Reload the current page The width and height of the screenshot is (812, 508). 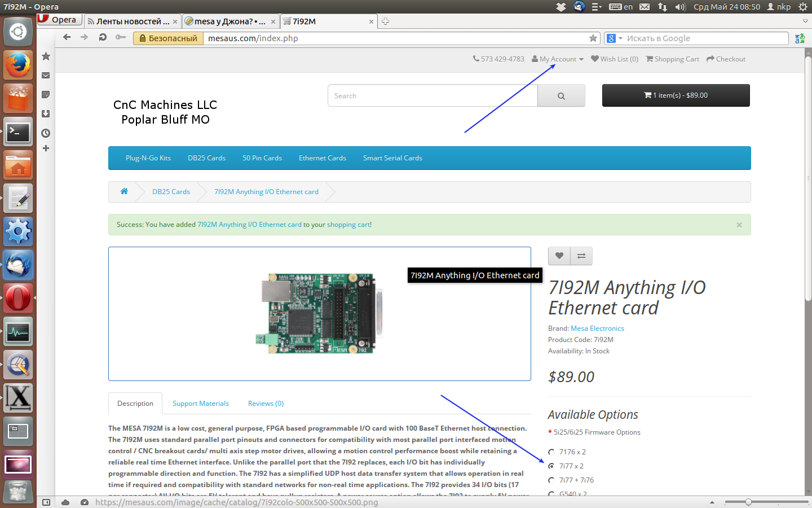(x=103, y=37)
